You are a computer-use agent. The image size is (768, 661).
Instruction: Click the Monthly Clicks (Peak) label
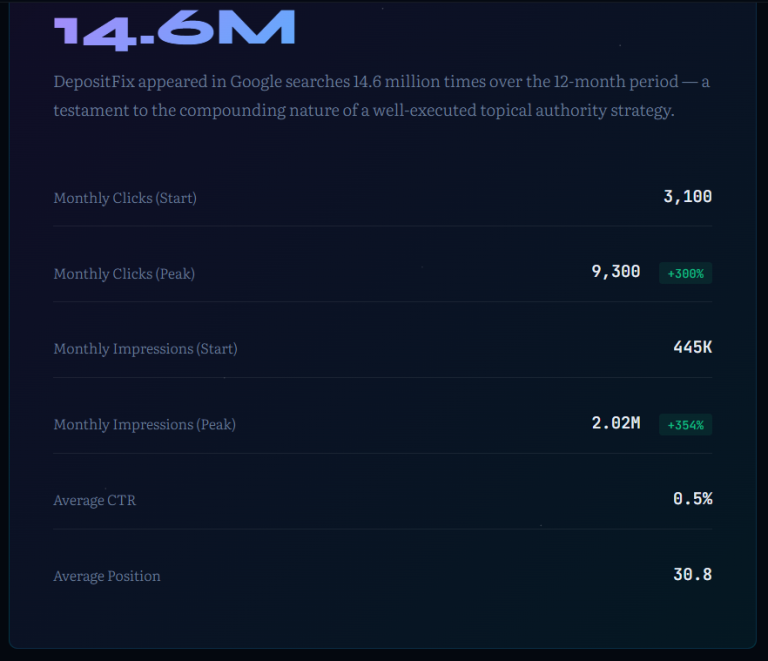coord(124,273)
